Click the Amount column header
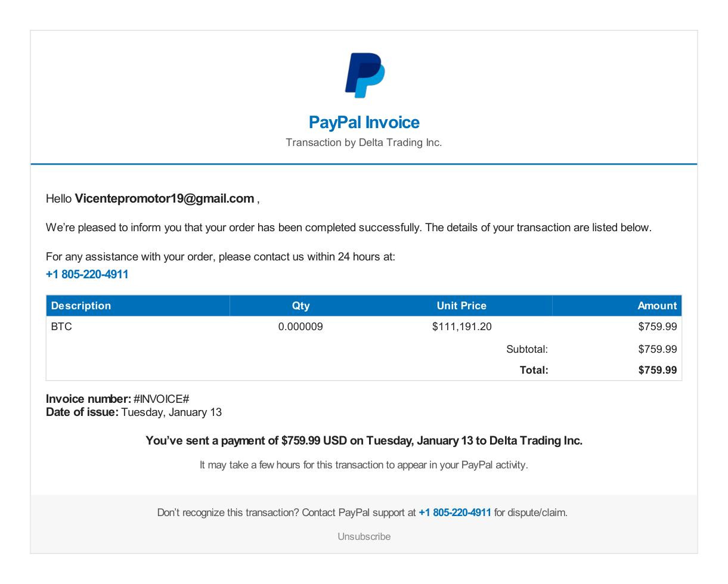The image size is (728, 584). [657, 306]
